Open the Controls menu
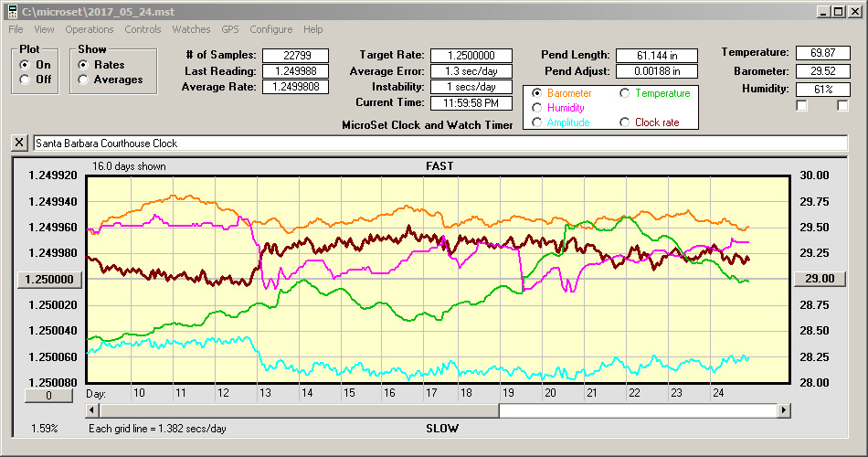The height and width of the screenshot is (457, 868). click(143, 29)
